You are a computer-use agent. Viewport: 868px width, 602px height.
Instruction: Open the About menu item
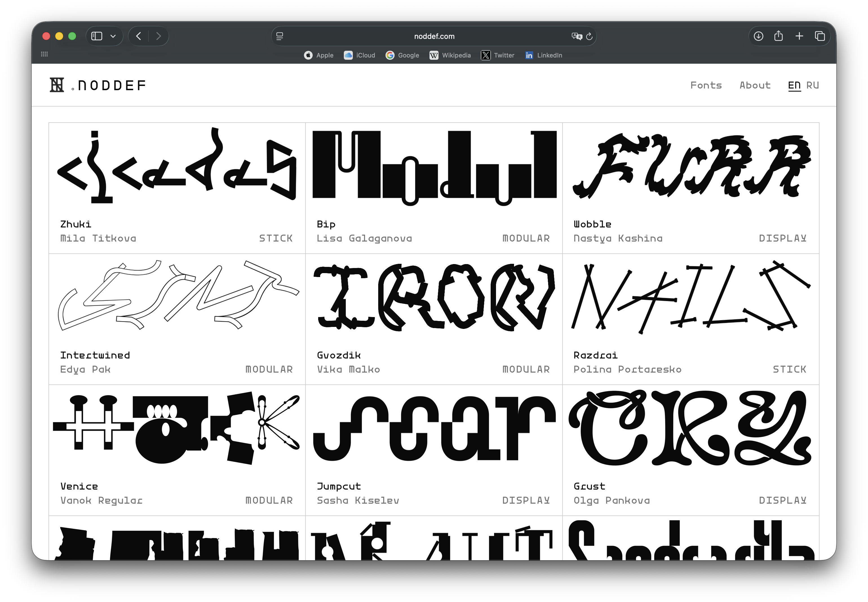pos(755,85)
